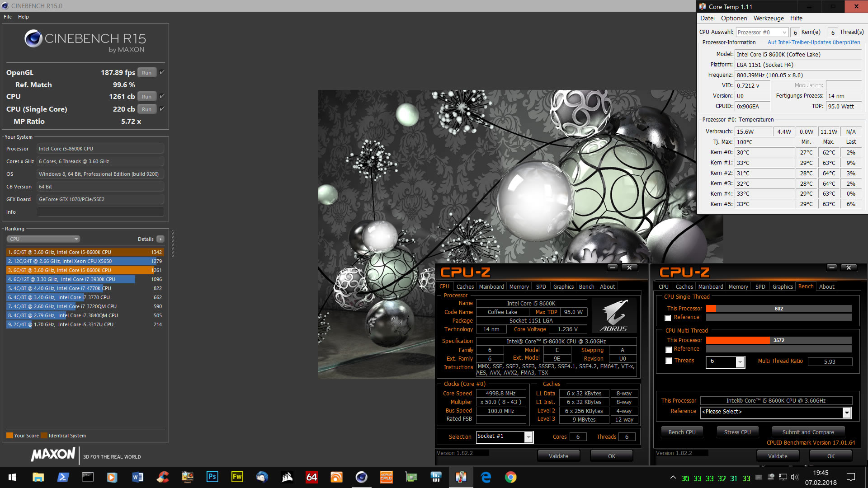Open Thunderbird mail taskbar icon
Screen dimensions: 868x488
pyautogui.click(x=262, y=477)
